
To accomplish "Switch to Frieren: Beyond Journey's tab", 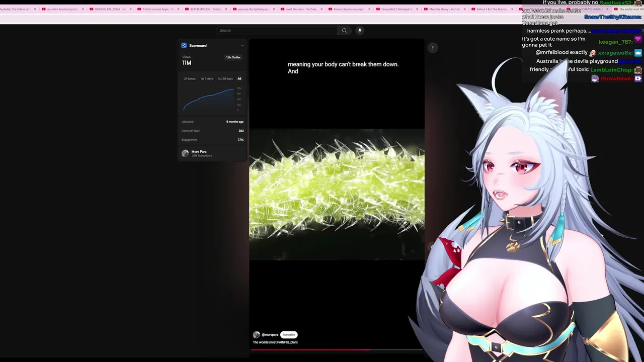I will (x=349, y=9).
